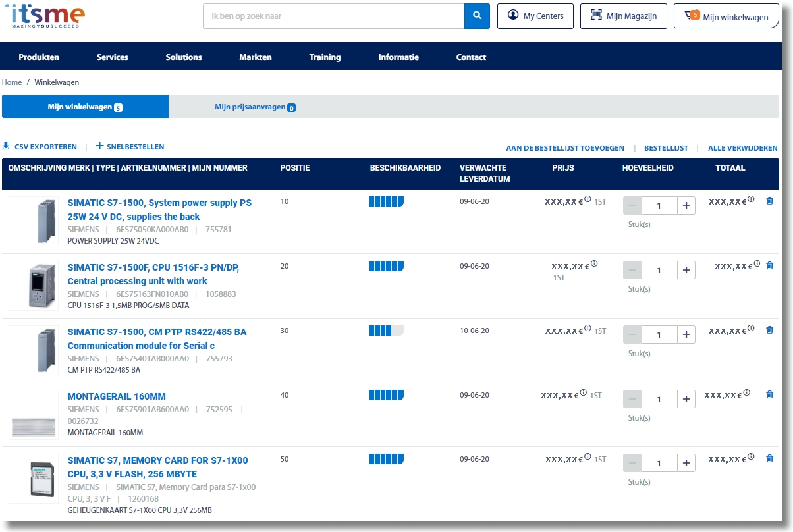Open Mijn Magazijn
Image resolution: width=793 pixels, height=532 pixels.
623,16
